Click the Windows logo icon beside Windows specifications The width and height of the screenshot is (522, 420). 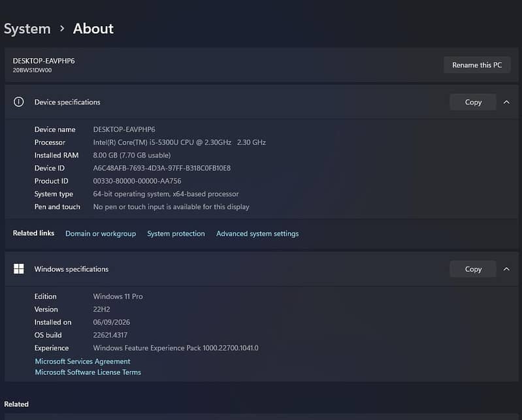(19, 268)
